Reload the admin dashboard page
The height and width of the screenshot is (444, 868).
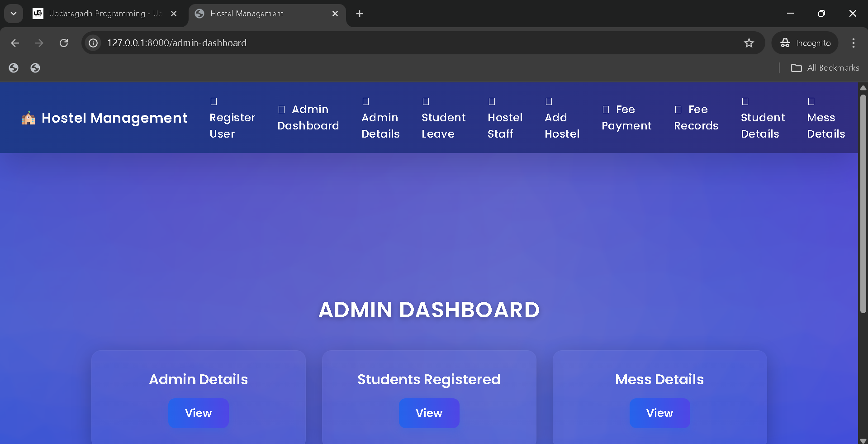coord(64,43)
